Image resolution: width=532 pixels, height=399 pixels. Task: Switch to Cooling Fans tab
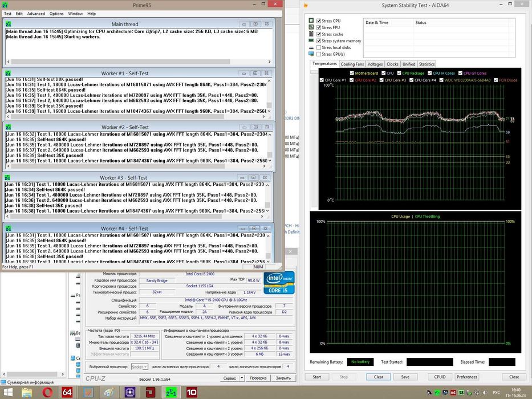click(352, 64)
